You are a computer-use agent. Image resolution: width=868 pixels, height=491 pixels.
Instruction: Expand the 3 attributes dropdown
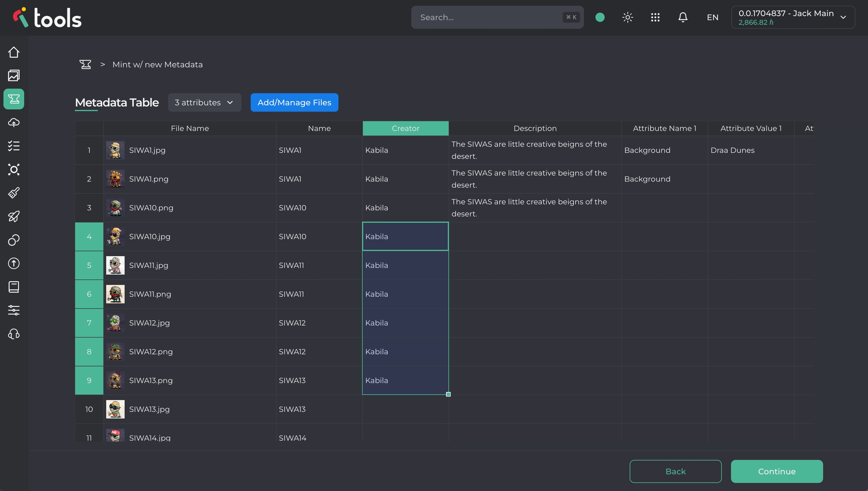point(204,102)
